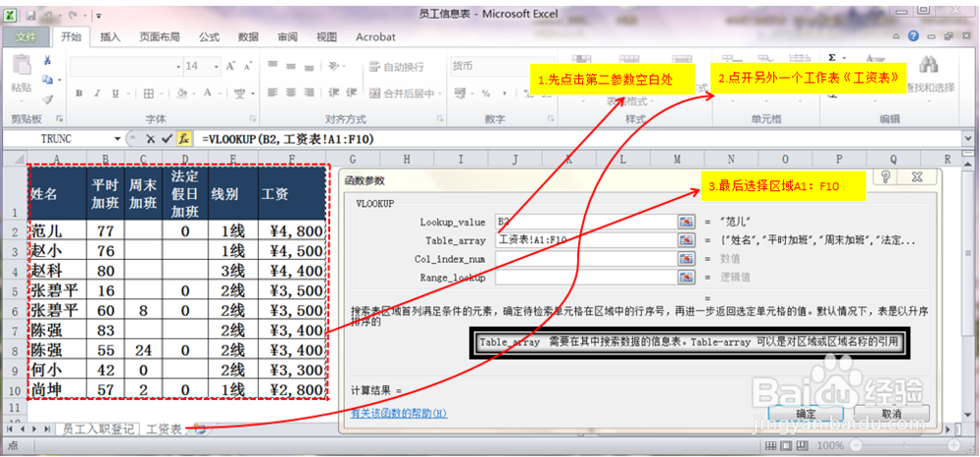Switch to the 数据 Data tab
Viewport: 980px width, 457px height.
click(248, 37)
